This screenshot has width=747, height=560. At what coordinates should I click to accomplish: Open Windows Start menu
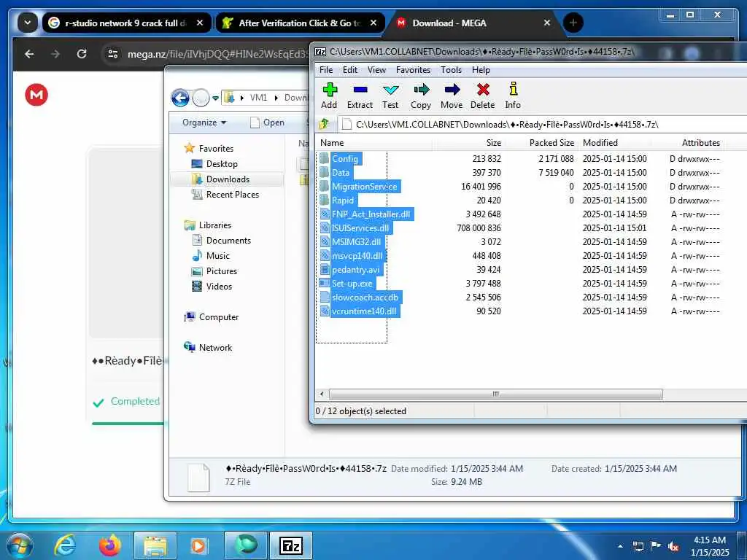pos(20,545)
